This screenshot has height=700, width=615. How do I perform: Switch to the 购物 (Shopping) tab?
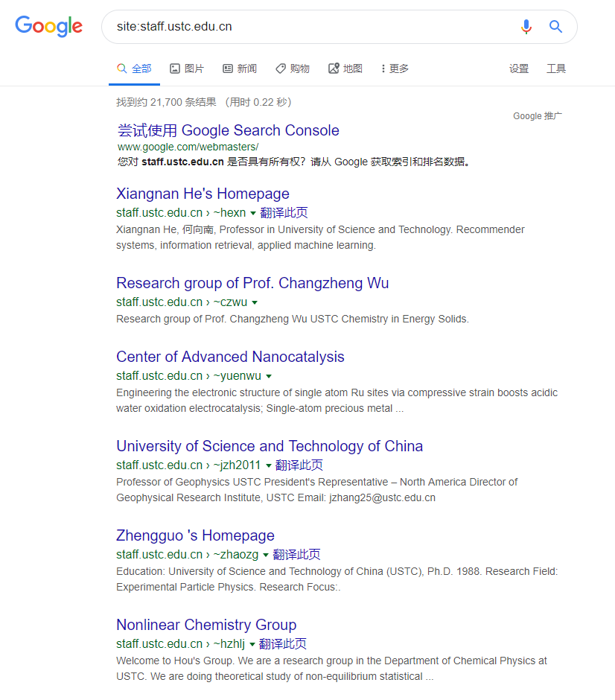point(293,69)
